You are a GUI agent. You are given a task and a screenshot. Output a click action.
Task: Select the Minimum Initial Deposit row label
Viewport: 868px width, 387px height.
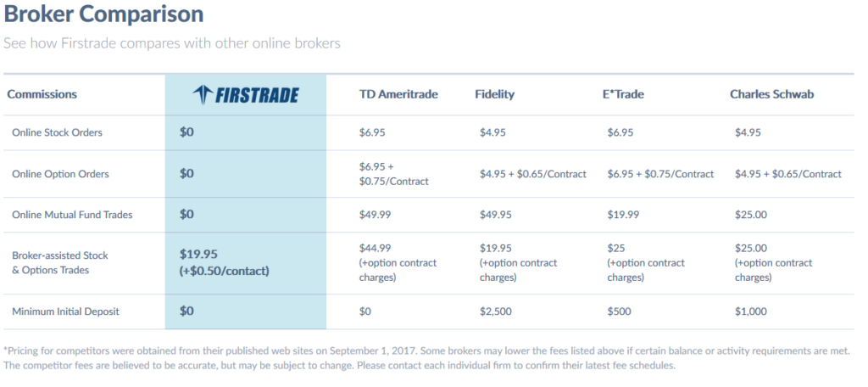pos(65,311)
